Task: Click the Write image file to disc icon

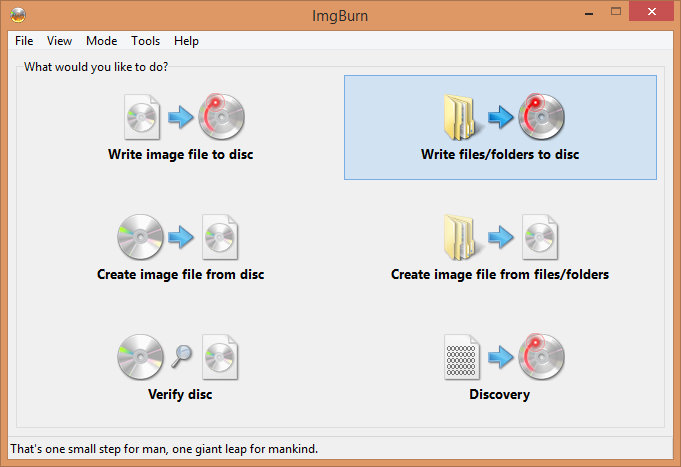Action: point(185,116)
